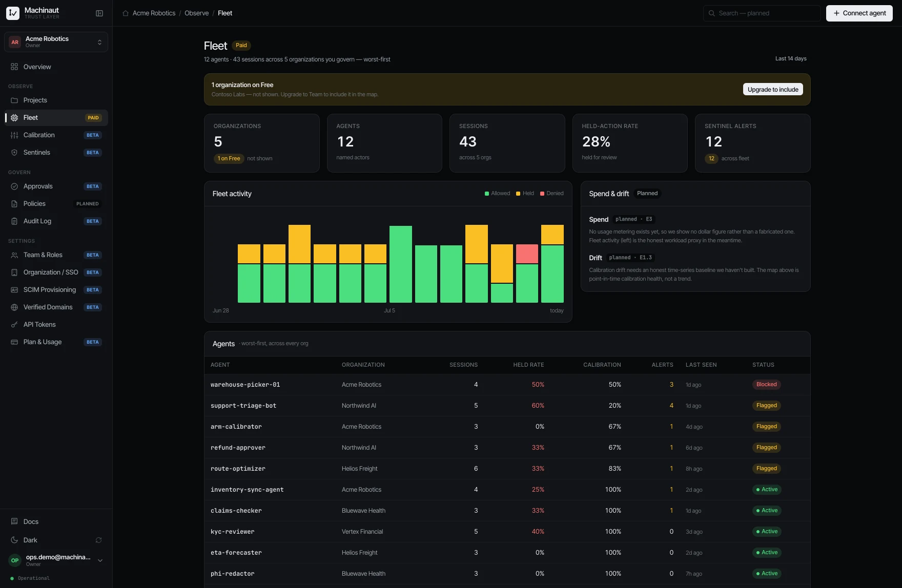This screenshot has width=902, height=588.
Task: Click the Calibration column header
Action: pos(602,365)
